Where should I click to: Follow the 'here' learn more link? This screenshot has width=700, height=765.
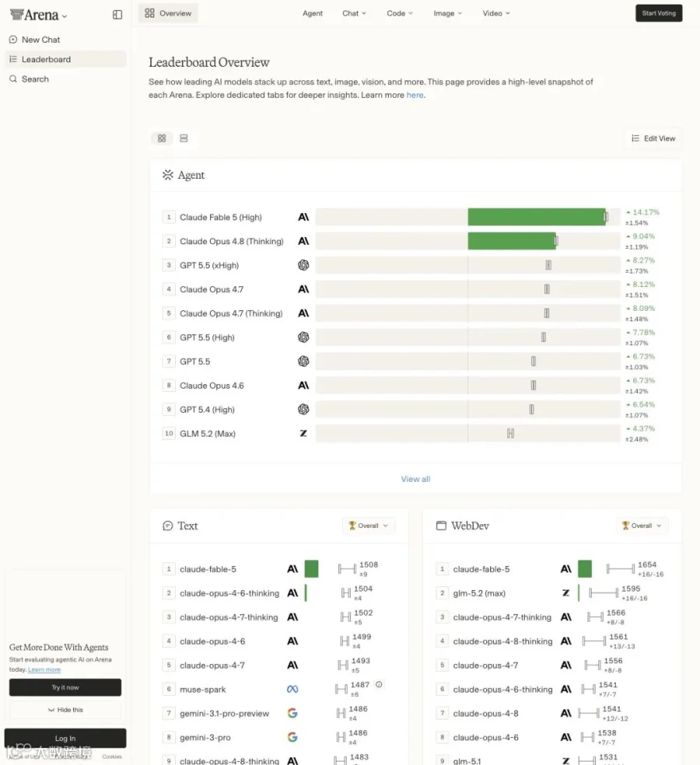point(415,95)
